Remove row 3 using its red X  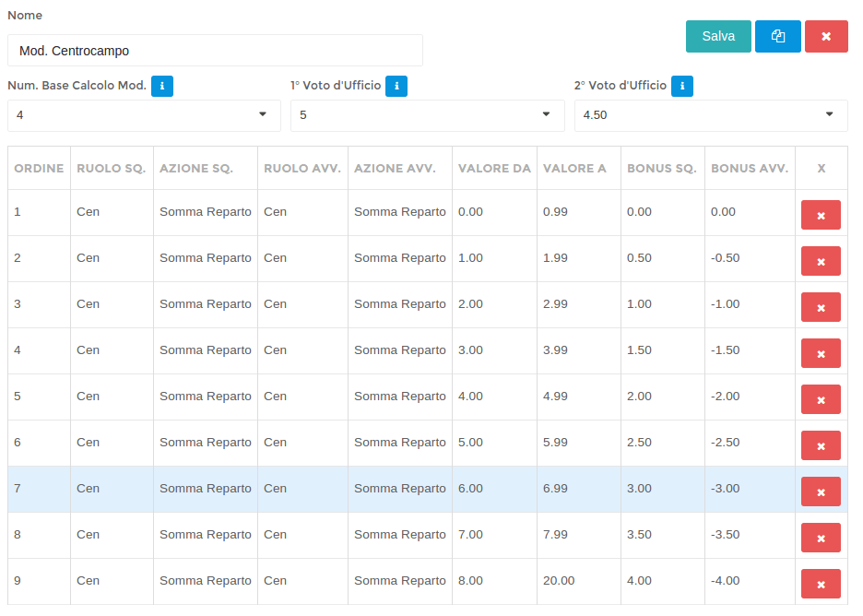[x=821, y=307]
